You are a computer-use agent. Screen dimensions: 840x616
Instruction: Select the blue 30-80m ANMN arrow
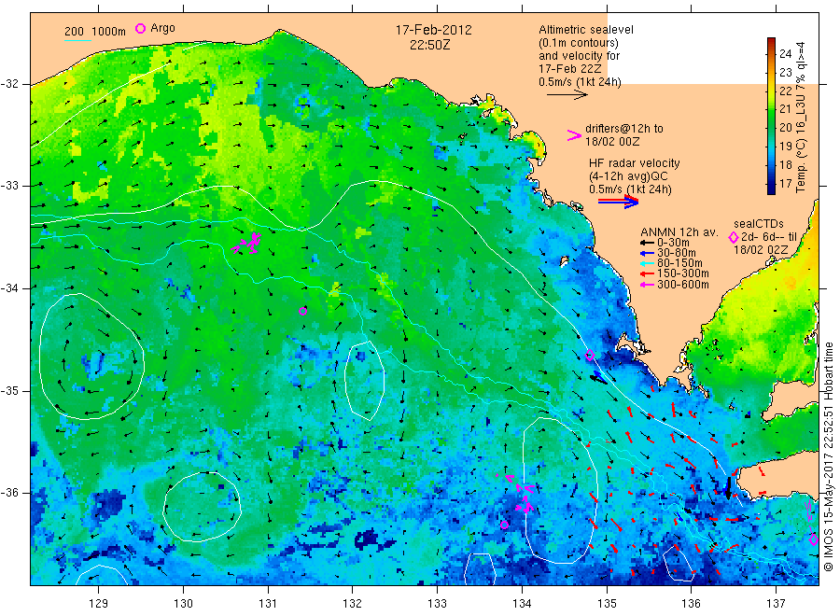[647, 253]
